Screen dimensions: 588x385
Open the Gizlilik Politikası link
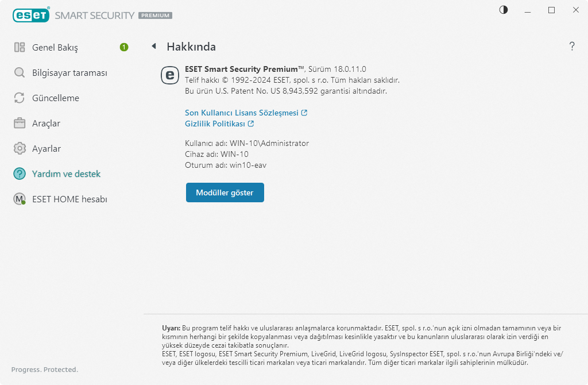click(x=215, y=124)
